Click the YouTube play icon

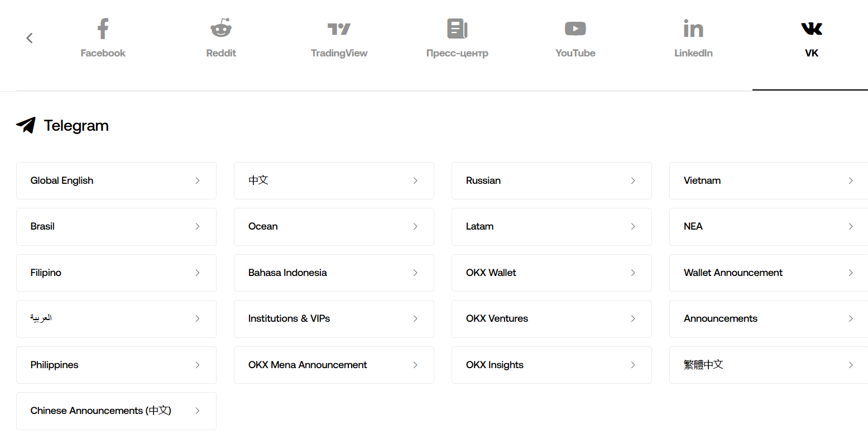576,28
